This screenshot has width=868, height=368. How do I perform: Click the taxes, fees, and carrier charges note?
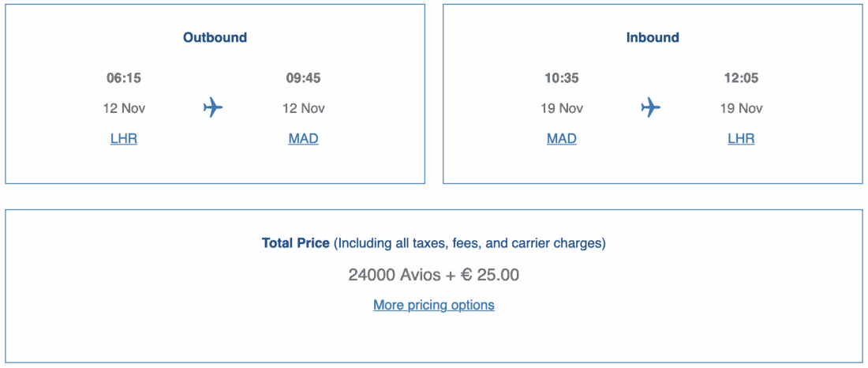tap(470, 243)
